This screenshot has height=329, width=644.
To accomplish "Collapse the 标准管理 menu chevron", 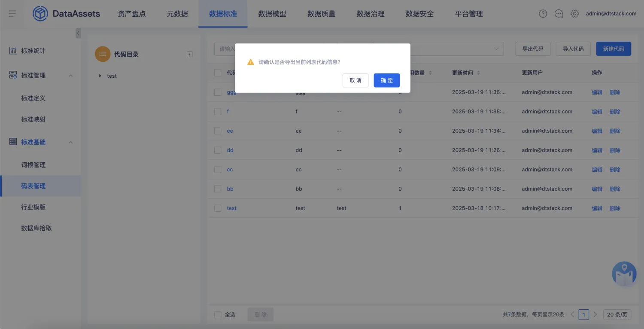I will click(71, 76).
